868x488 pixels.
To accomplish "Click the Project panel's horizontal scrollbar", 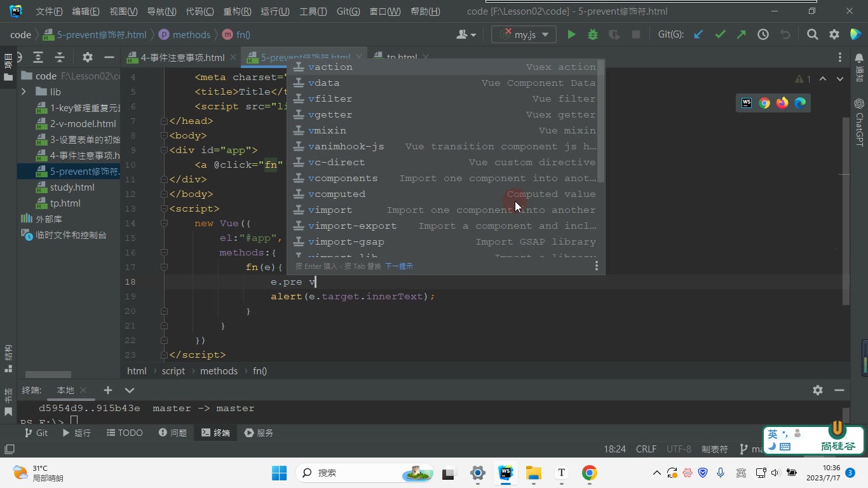I will click(48, 374).
